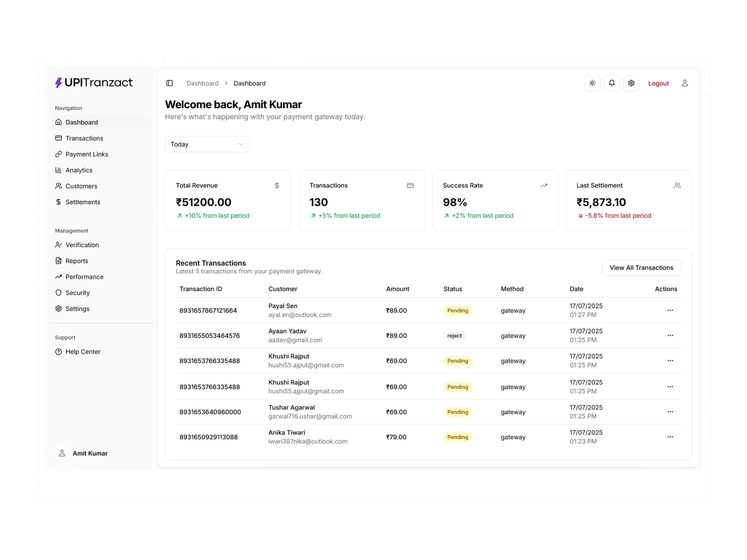Open actions menu for Ayaan Yadav transaction
The height and width of the screenshot is (560, 747).
coord(670,336)
